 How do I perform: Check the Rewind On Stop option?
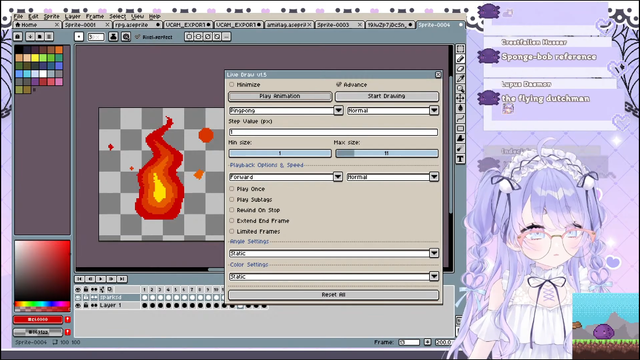tap(231, 210)
